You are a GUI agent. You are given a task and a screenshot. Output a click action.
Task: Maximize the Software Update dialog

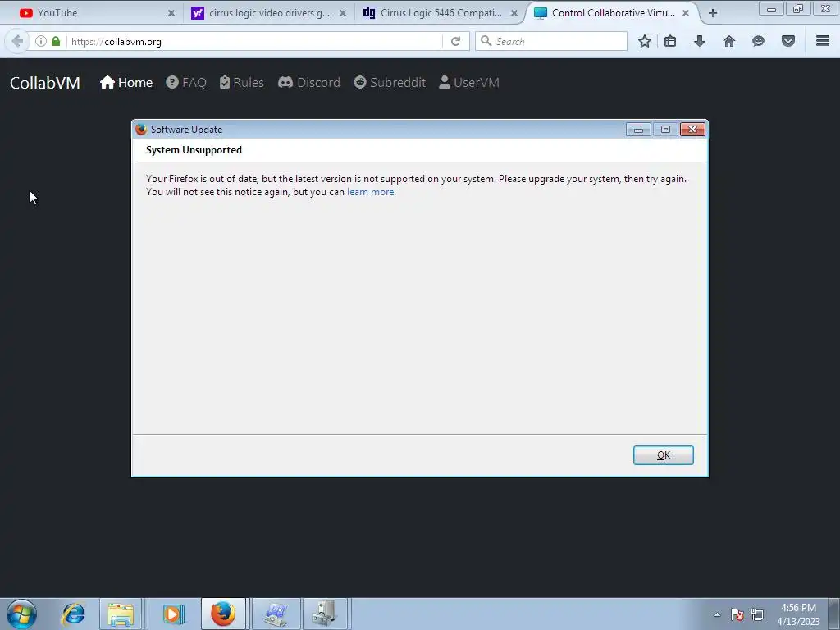[665, 130]
